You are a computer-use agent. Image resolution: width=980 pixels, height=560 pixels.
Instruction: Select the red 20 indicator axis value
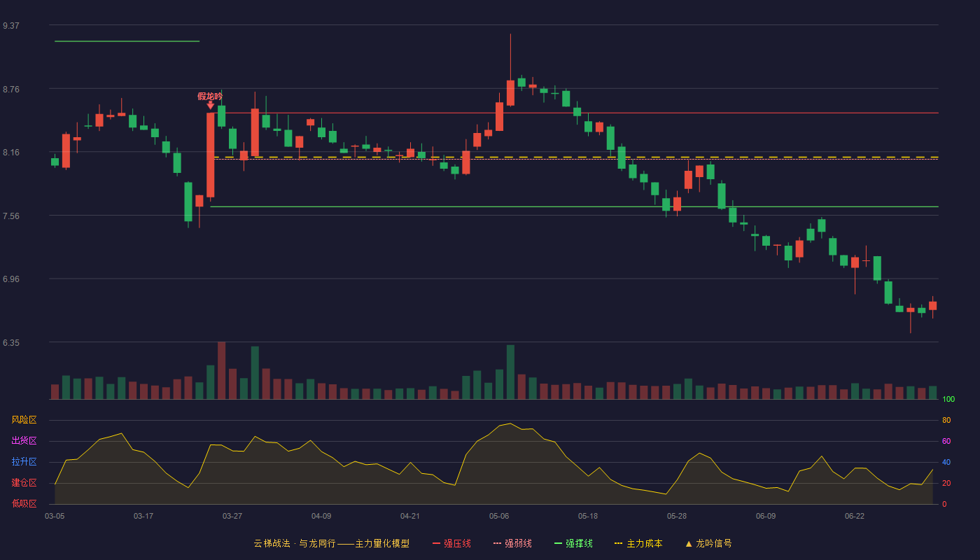point(946,483)
